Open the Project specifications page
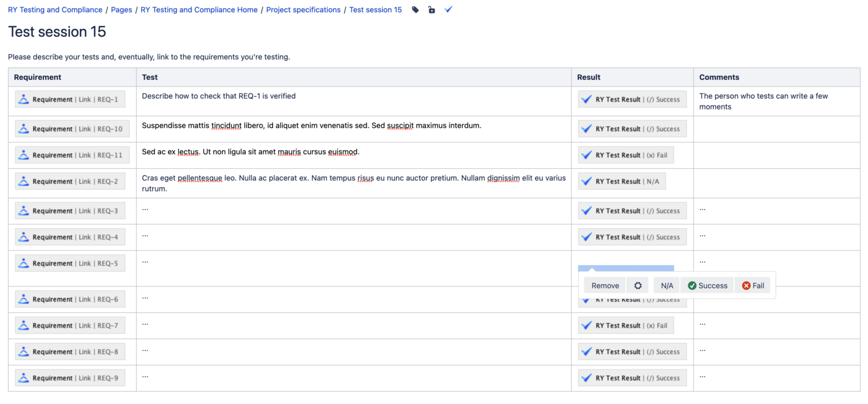 303,10
